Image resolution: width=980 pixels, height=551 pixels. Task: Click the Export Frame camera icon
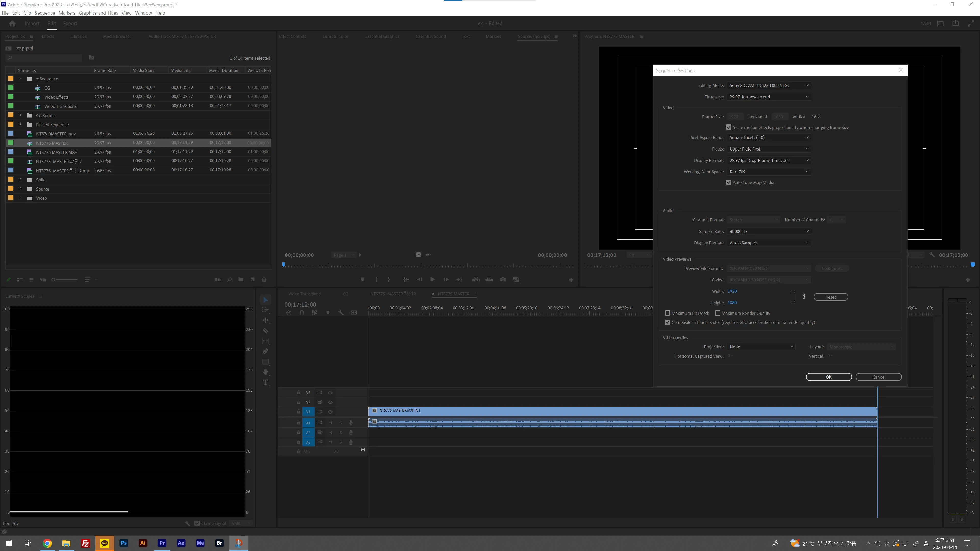[503, 280]
